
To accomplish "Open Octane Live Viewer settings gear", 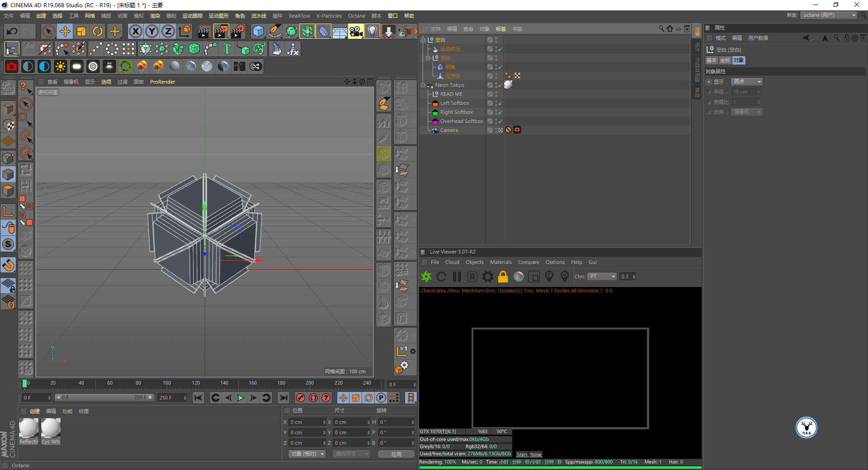I will [x=488, y=277].
